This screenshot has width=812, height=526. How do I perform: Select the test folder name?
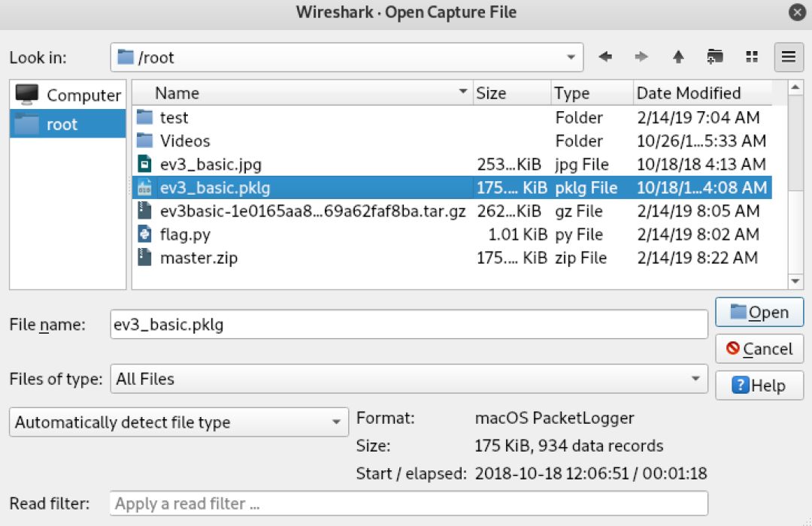(x=174, y=117)
